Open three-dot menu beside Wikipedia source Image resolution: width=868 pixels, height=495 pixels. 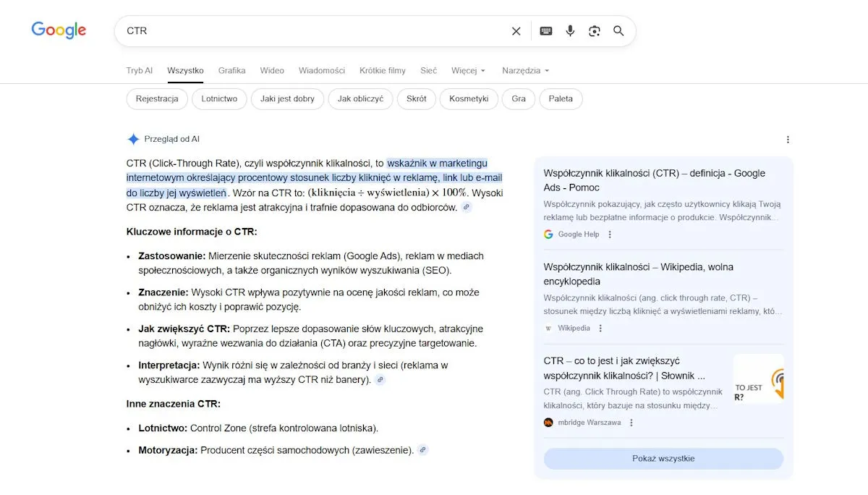tap(600, 329)
